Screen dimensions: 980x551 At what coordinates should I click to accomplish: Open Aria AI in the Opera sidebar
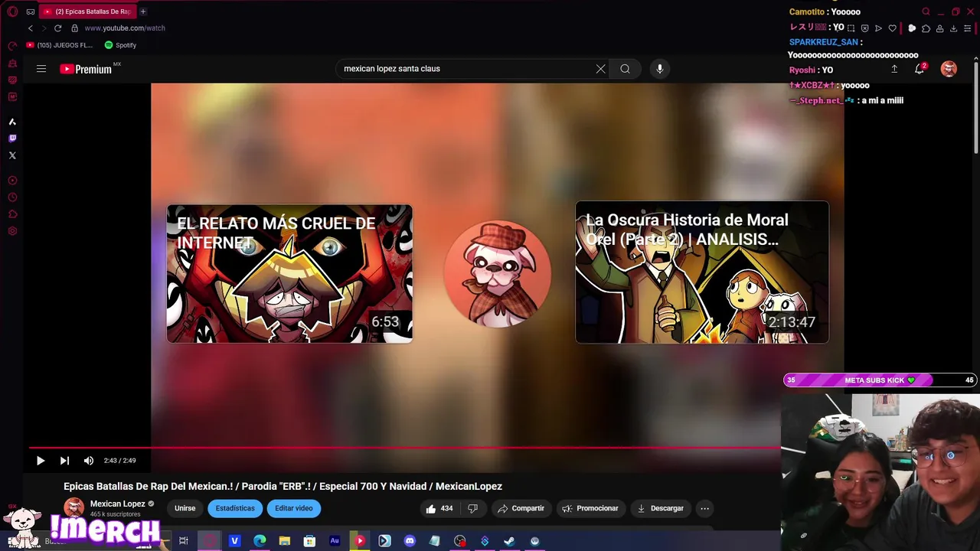click(x=12, y=122)
